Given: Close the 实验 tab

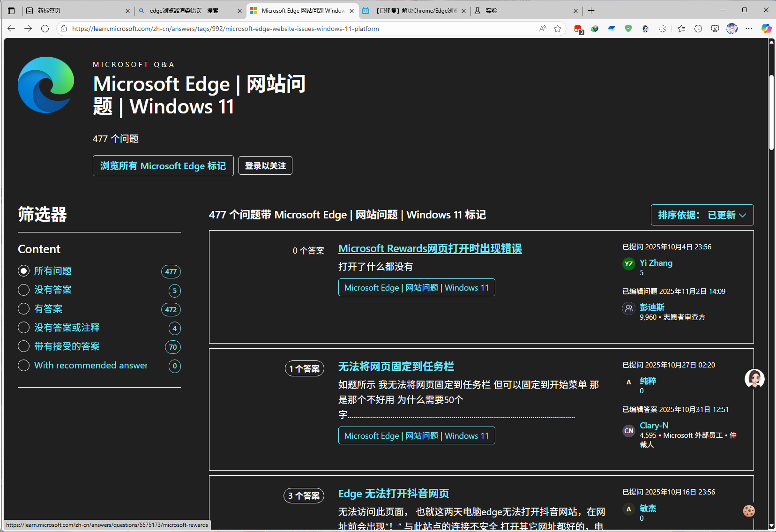Looking at the screenshot, I should pos(575,11).
